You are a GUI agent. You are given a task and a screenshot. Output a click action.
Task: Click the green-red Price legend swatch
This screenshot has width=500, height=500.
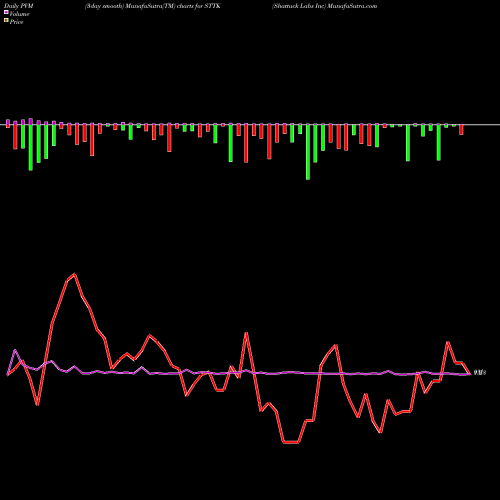pos(6,21)
